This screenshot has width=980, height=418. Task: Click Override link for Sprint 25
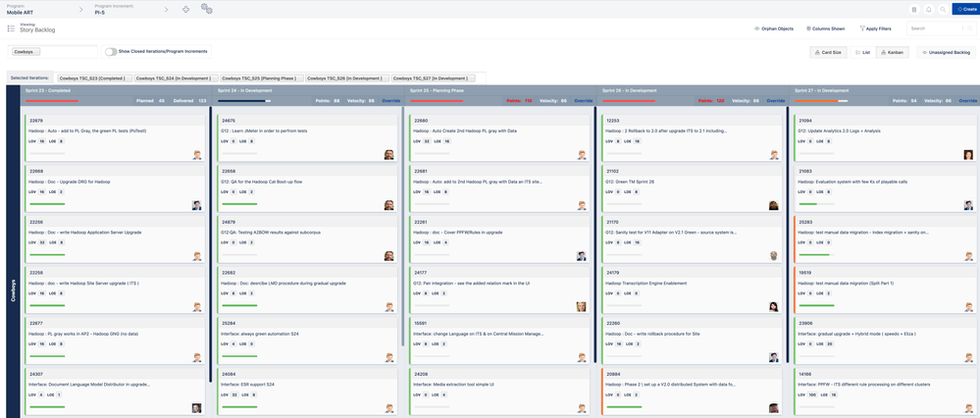click(x=583, y=101)
